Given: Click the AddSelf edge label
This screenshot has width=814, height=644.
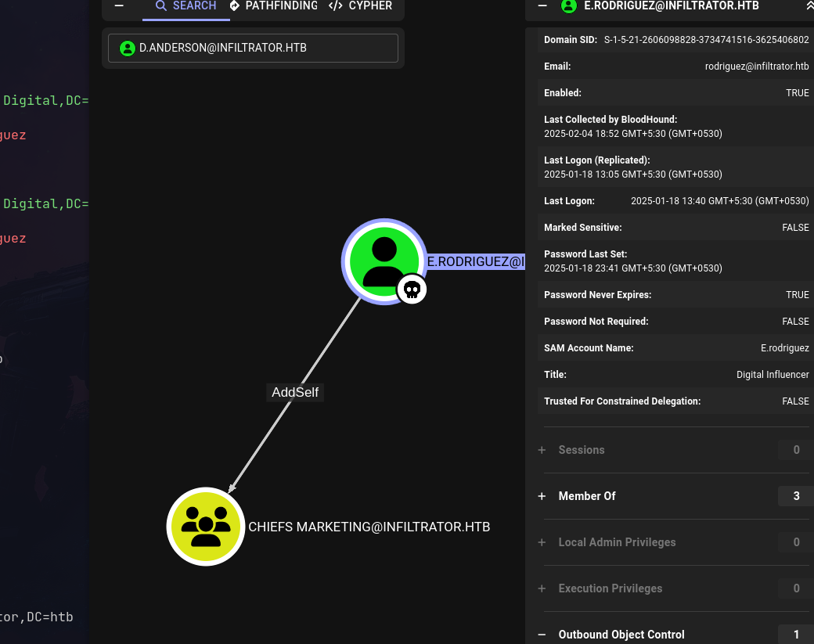Looking at the screenshot, I should click(295, 392).
